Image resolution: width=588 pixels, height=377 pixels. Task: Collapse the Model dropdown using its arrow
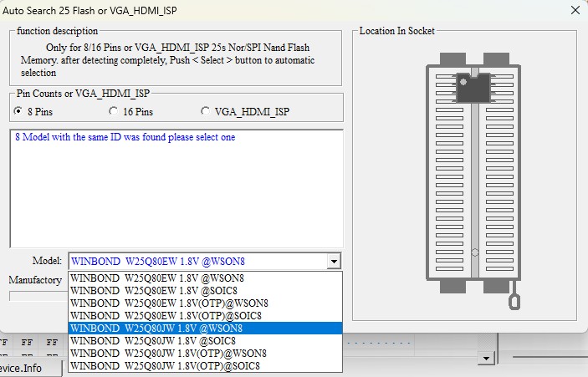click(334, 261)
